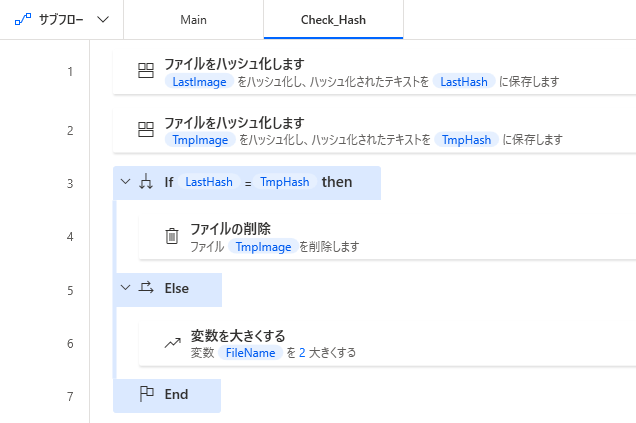Click the subflow icon beside サブフロー

(x=22, y=20)
